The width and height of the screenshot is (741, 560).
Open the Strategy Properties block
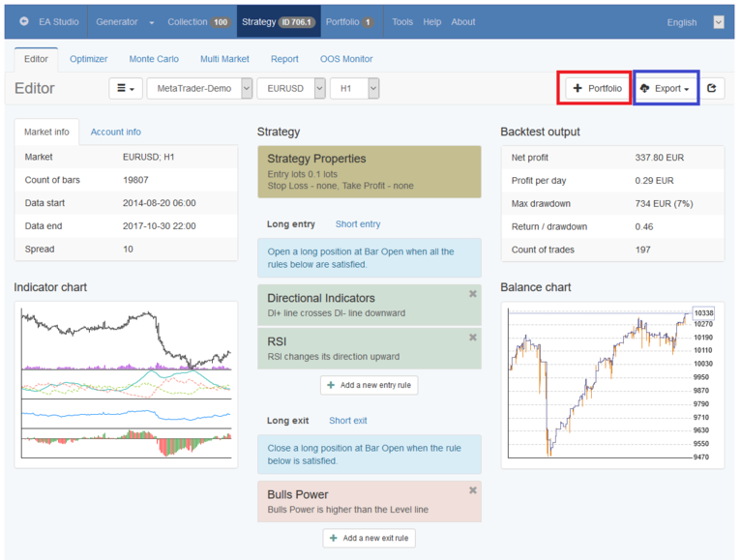370,171
